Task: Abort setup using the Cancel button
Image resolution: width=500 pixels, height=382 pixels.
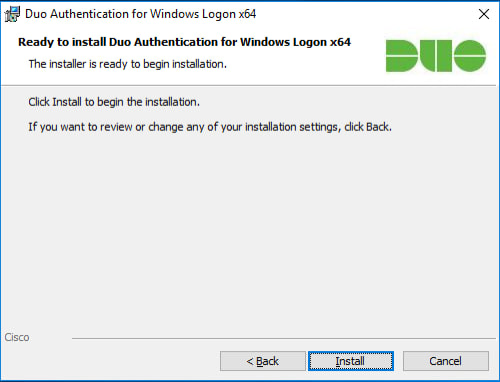Action: 446,361
